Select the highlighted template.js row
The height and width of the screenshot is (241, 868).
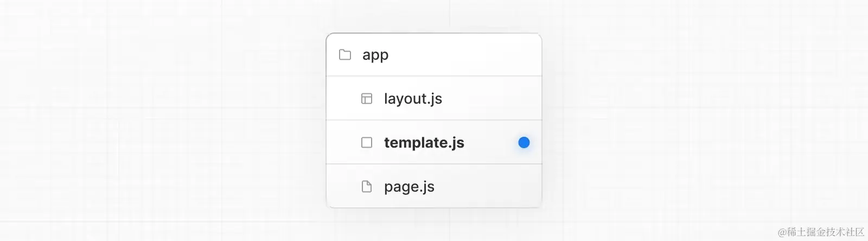click(434, 142)
